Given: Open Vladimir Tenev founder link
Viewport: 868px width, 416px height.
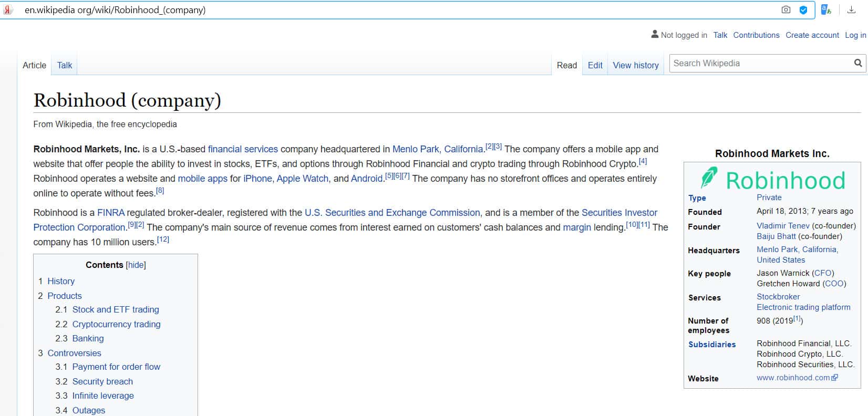Looking at the screenshot, I should pos(783,226).
